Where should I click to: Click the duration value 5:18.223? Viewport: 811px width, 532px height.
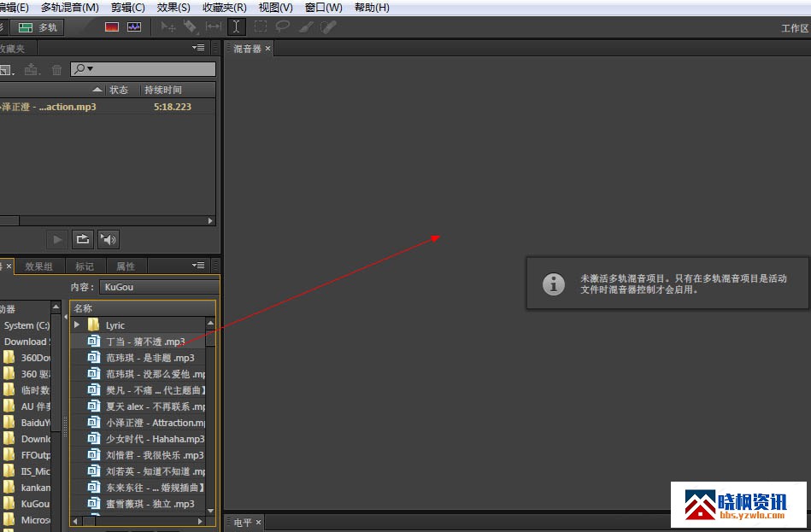(x=173, y=107)
